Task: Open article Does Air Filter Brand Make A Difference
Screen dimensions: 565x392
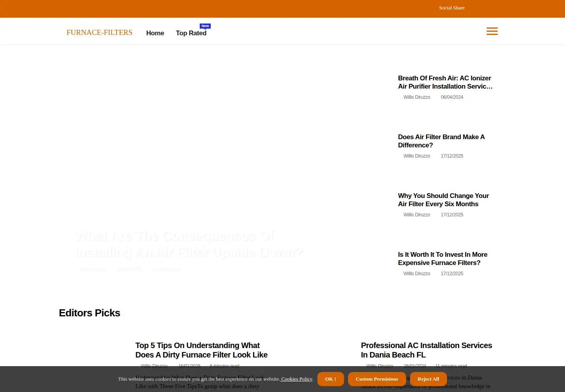Action: coord(441,141)
